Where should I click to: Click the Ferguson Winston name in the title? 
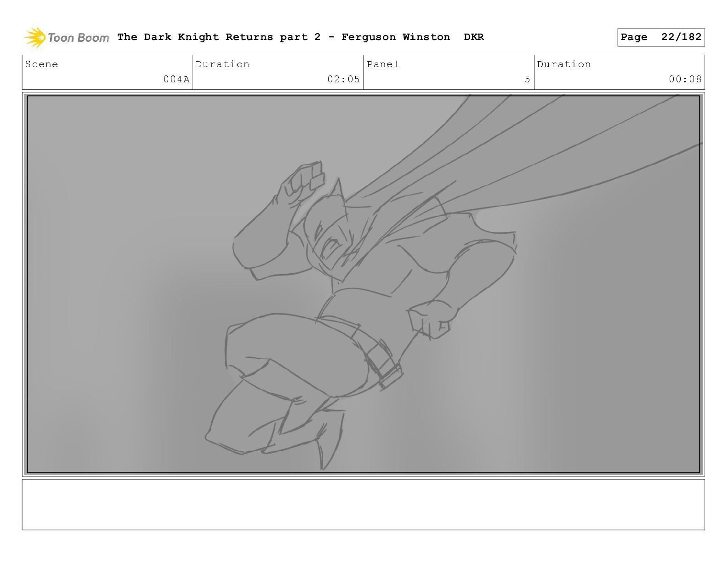[396, 37]
